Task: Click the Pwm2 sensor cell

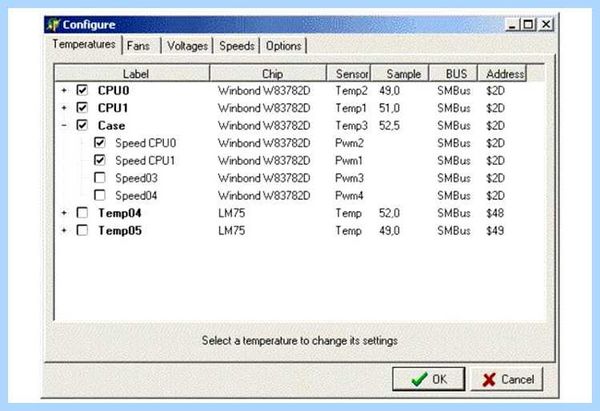Action: (x=349, y=143)
